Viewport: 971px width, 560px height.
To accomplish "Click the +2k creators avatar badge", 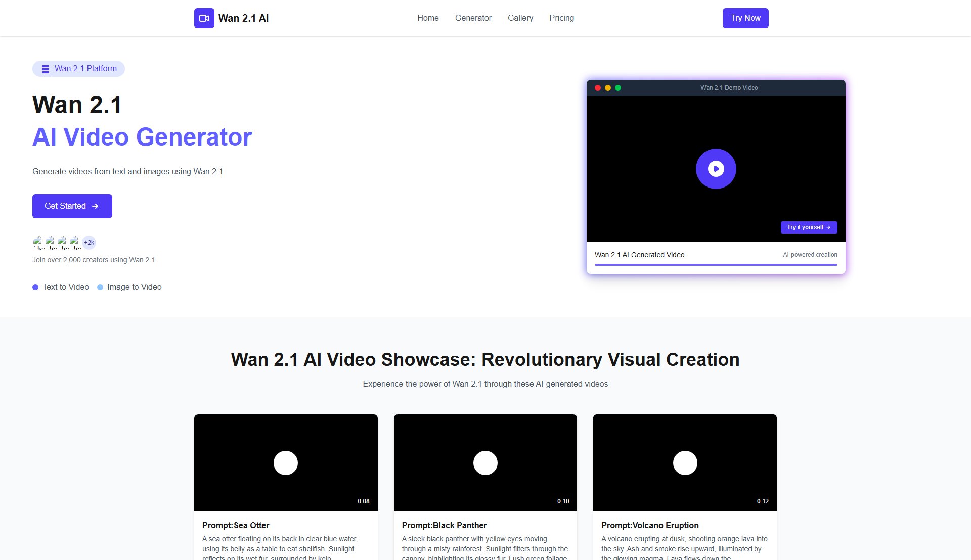I will (89, 243).
